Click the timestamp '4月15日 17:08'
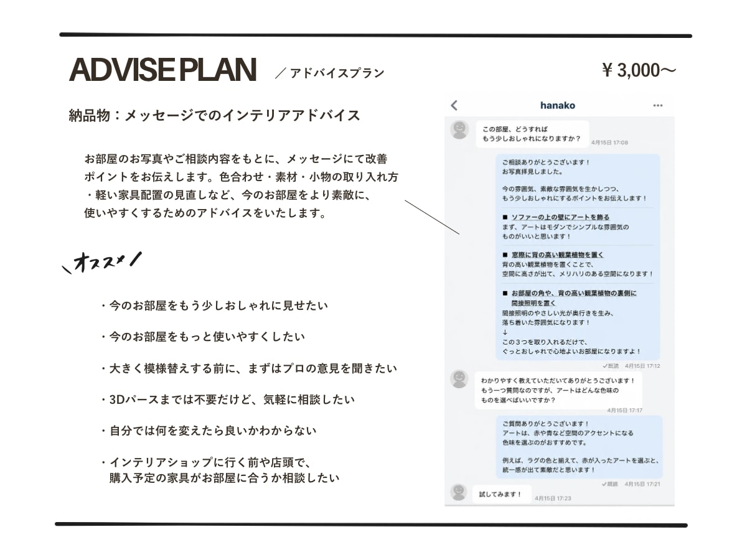Image resolution: width=747 pixels, height=560 pixels. [609, 142]
